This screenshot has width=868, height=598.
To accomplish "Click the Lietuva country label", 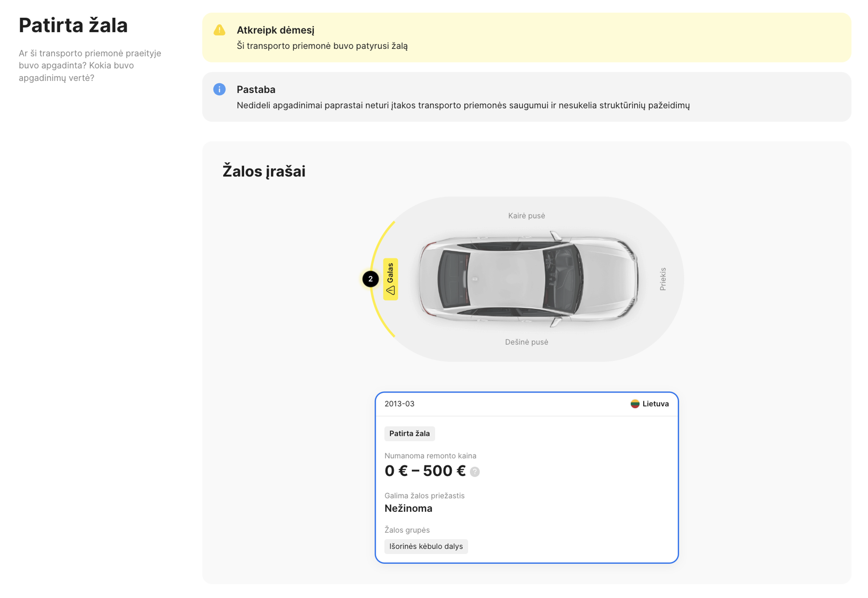I will (x=655, y=404).
